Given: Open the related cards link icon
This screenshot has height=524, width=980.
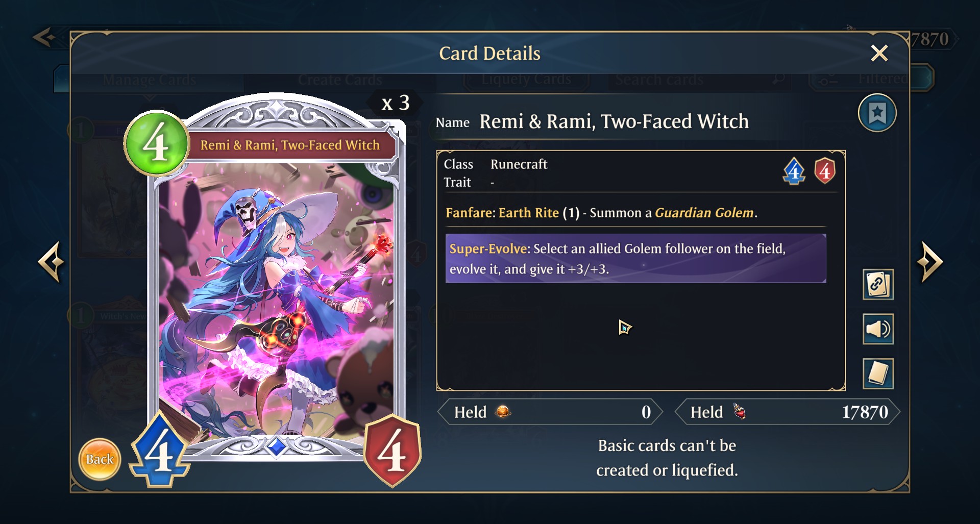Looking at the screenshot, I should [x=878, y=284].
